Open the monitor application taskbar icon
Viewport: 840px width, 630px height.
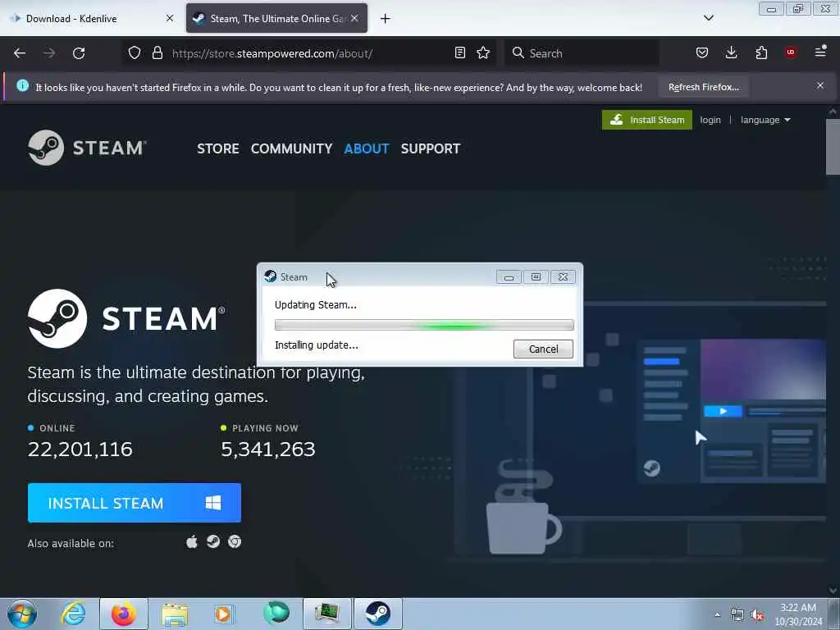326,614
